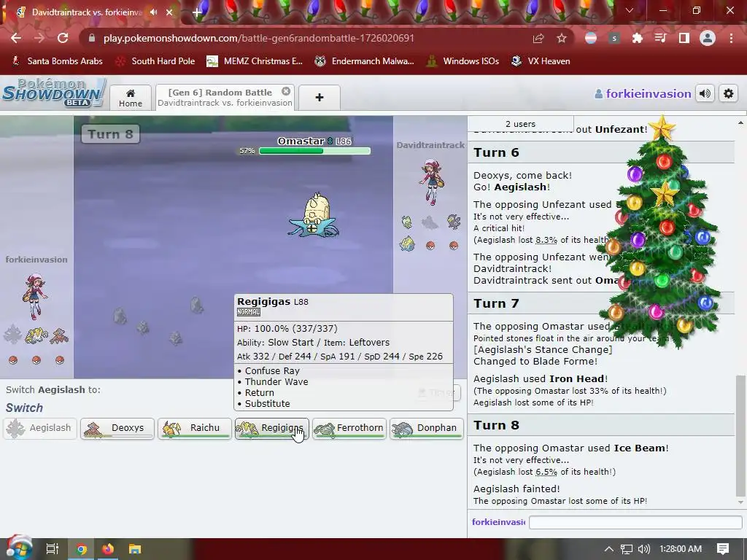Open Santa Bombs Arabs bookmark

57,61
